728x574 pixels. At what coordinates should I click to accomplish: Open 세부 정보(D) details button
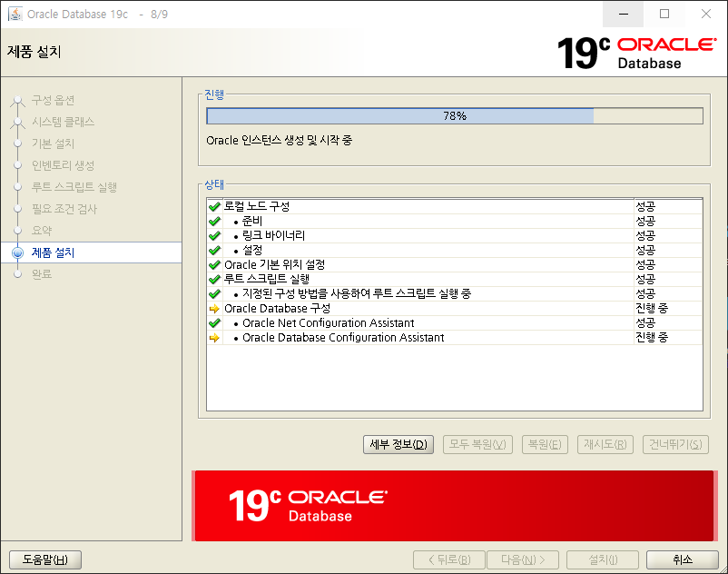click(398, 444)
